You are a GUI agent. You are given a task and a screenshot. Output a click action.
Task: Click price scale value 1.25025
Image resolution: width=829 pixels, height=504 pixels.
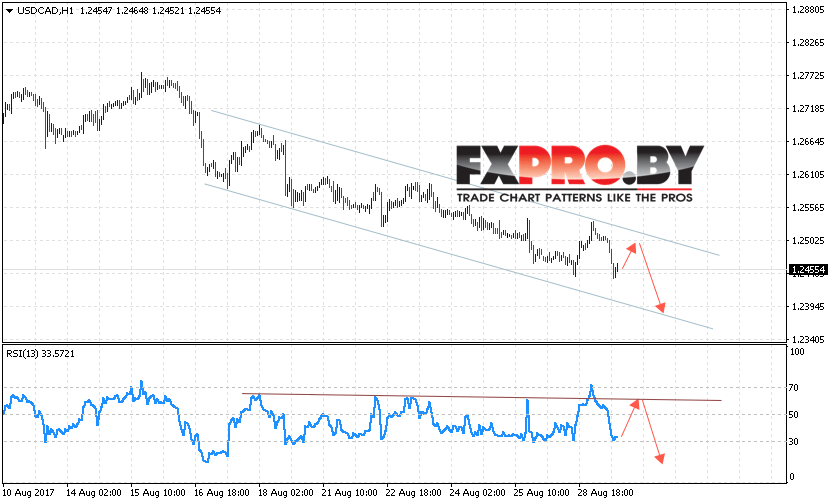(x=808, y=240)
